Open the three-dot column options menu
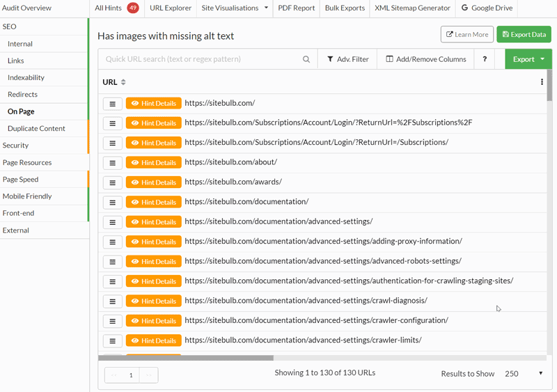The image size is (557, 392). tap(542, 82)
